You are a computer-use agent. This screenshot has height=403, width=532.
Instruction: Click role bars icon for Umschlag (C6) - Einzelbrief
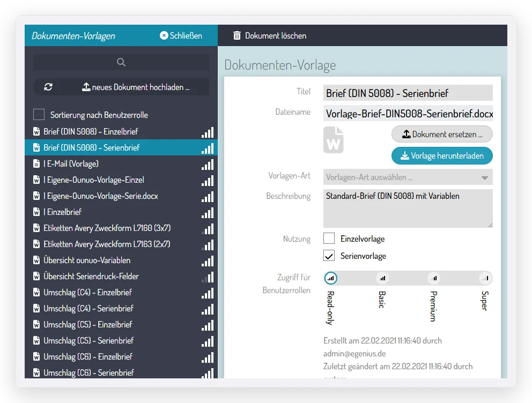click(x=208, y=357)
